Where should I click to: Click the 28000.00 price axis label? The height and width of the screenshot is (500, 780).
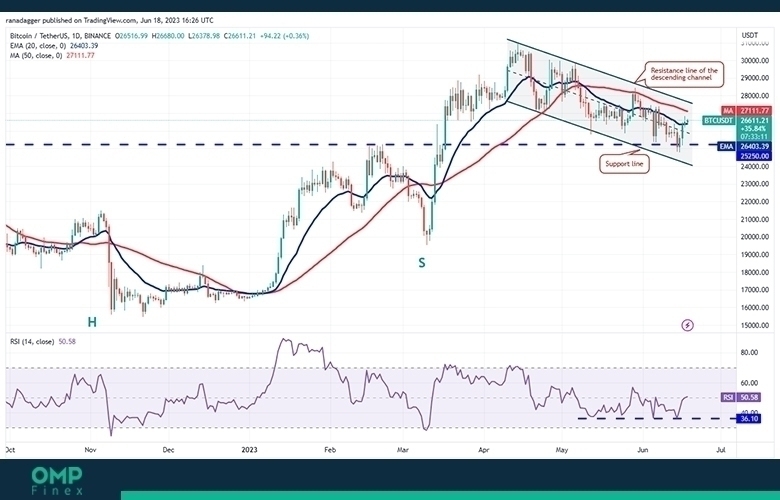[x=755, y=96]
